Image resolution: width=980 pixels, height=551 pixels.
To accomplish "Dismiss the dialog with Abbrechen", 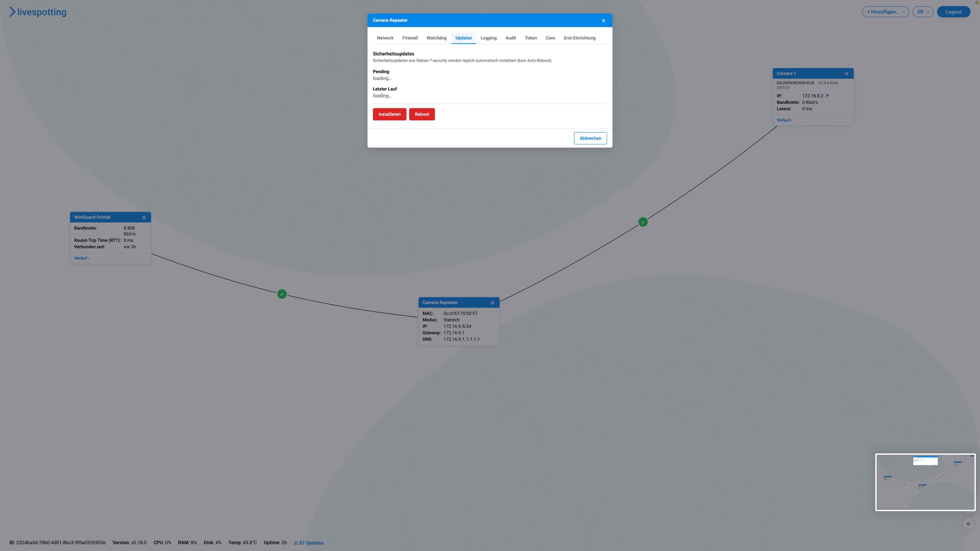I will [590, 138].
